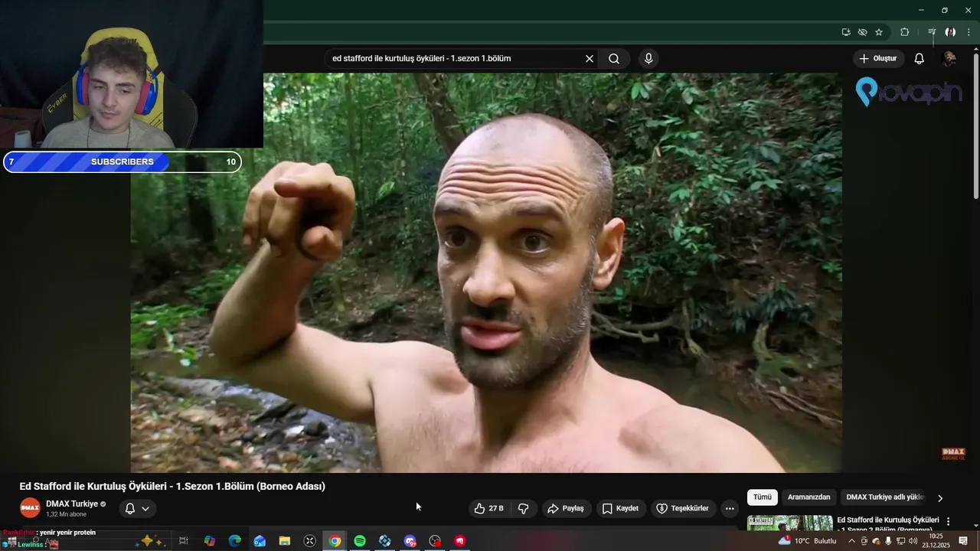This screenshot has height=551, width=980.
Task: Install app icon in address bar
Action: (x=846, y=32)
